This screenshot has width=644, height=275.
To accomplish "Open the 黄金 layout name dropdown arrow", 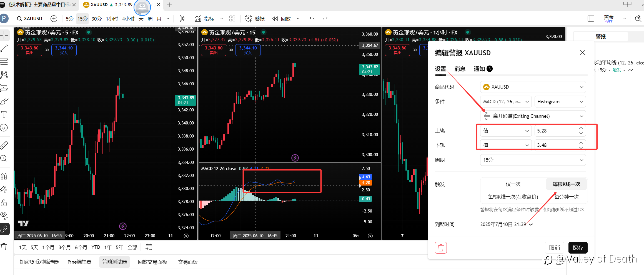I will pos(624,19).
